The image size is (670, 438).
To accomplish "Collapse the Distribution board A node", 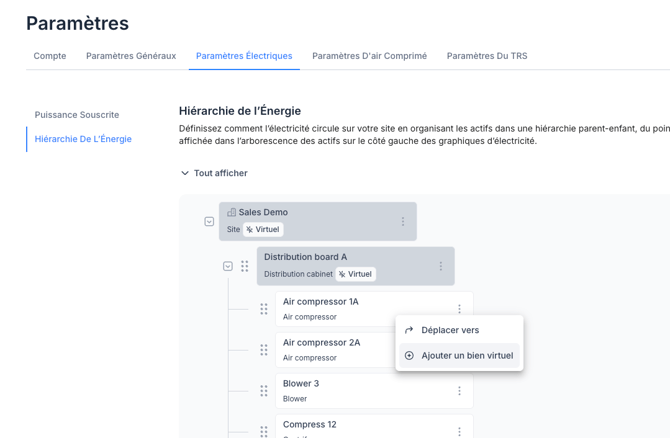I will (228, 266).
